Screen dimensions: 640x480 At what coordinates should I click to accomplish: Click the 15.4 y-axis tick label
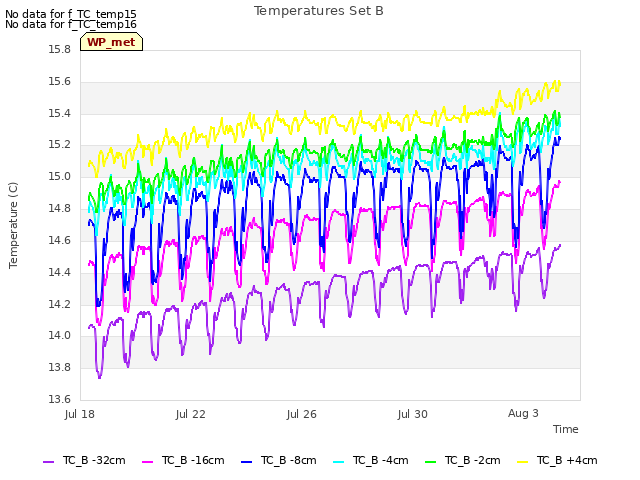[x=60, y=113]
